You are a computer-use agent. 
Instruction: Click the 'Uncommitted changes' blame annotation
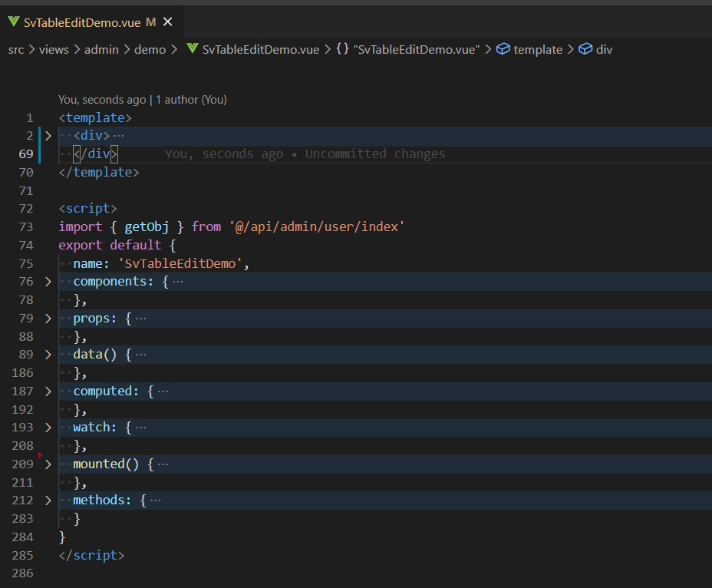pyautogui.click(x=375, y=154)
